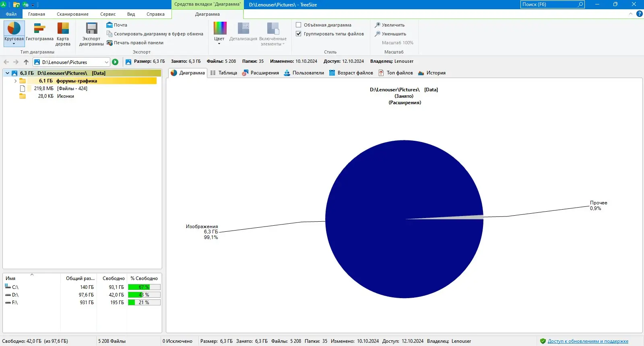Select the Круговая pie chart type

click(14, 33)
